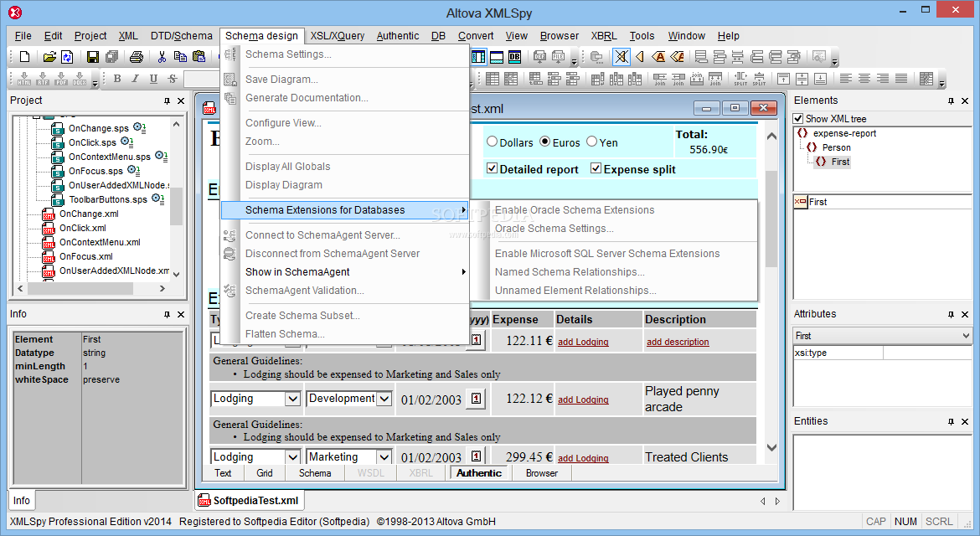This screenshot has width=980, height=536.
Task: Click the hide markup icon with crossed tag
Action: tap(622, 57)
